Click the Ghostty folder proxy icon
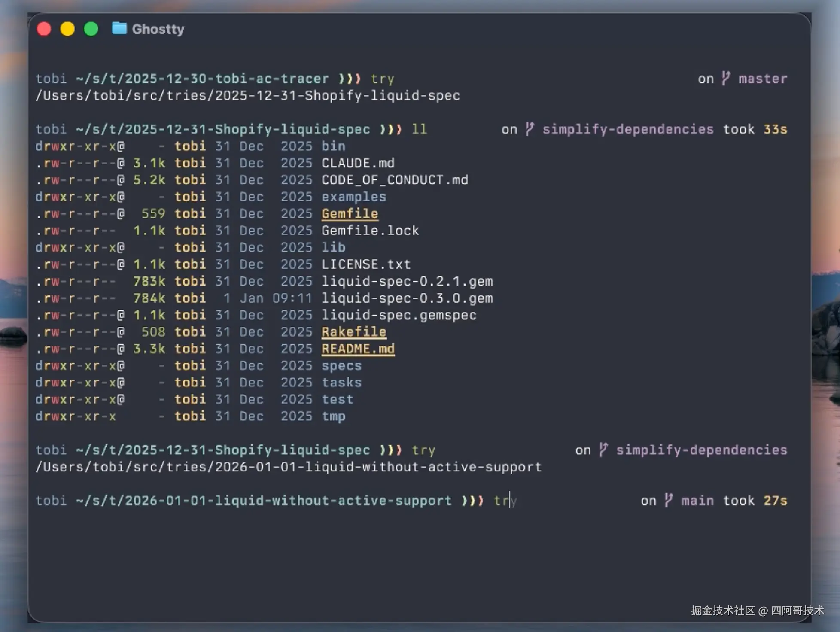 tap(119, 29)
